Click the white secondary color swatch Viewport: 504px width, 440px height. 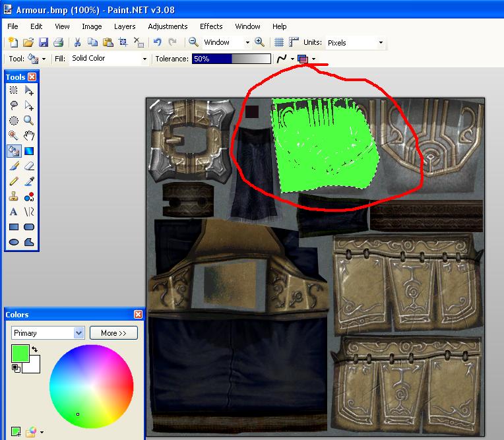click(33, 365)
